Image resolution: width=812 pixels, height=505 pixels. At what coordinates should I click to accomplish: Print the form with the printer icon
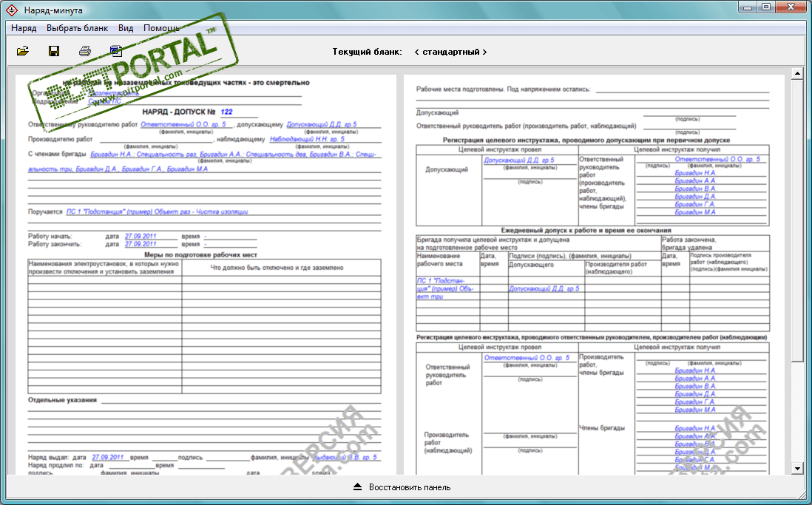(x=85, y=51)
